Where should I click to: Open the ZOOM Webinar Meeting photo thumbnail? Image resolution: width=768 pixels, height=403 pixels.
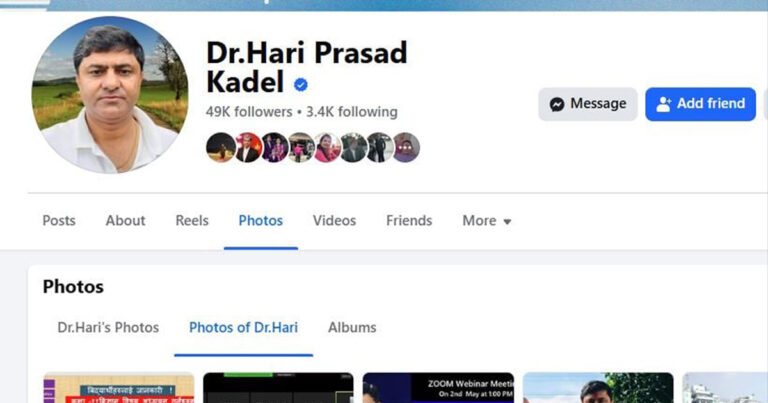pos(438,388)
